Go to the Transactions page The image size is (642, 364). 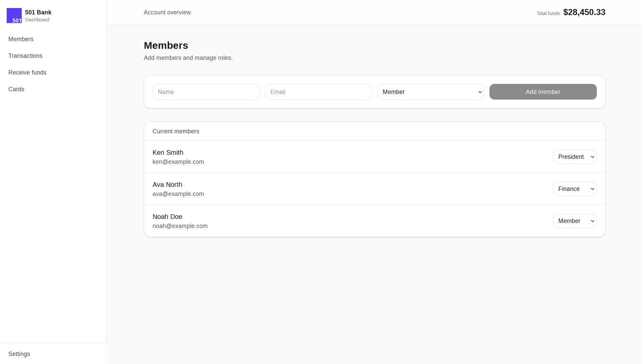(25, 56)
